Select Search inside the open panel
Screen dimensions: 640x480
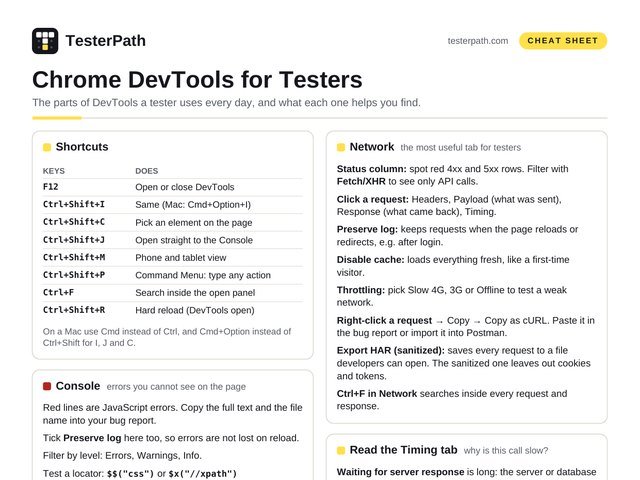195,293
